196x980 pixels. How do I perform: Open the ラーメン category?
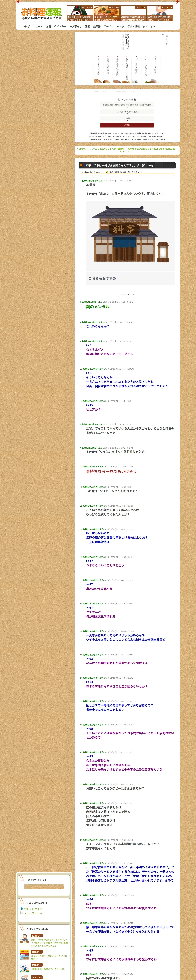pos(109,27)
